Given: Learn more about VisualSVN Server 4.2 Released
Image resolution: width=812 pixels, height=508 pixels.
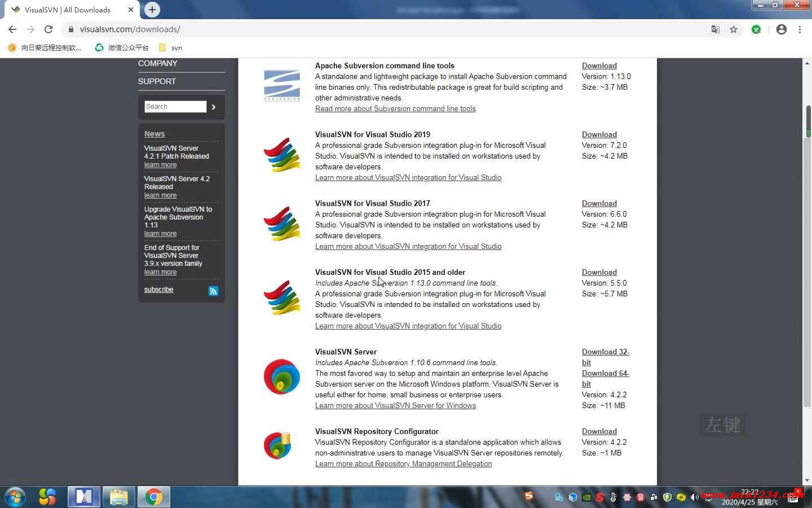Looking at the screenshot, I should pyautogui.click(x=160, y=195).
